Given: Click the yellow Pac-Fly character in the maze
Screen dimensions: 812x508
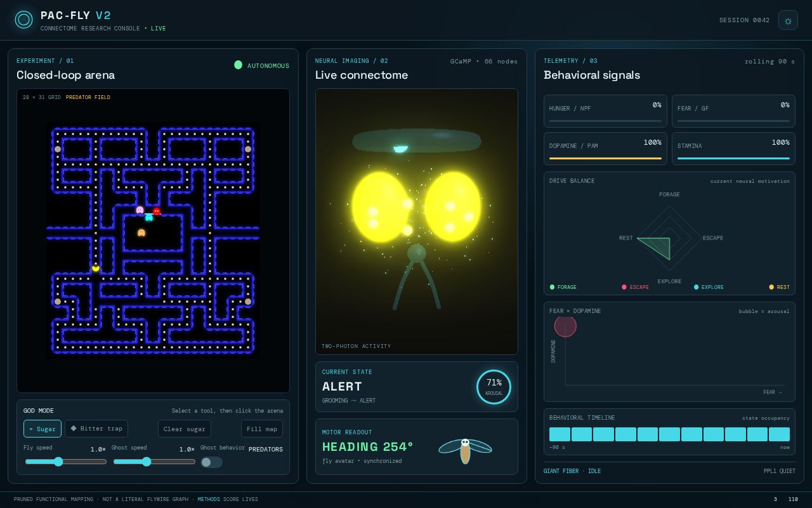Looking at the screenshot, I should [96, 268].
